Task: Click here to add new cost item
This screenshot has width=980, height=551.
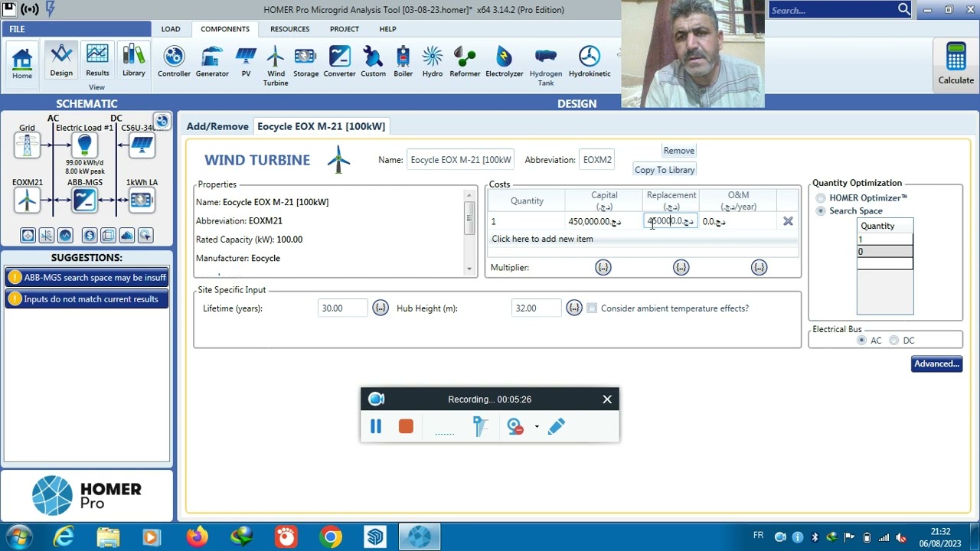Action: click(542, 239)
